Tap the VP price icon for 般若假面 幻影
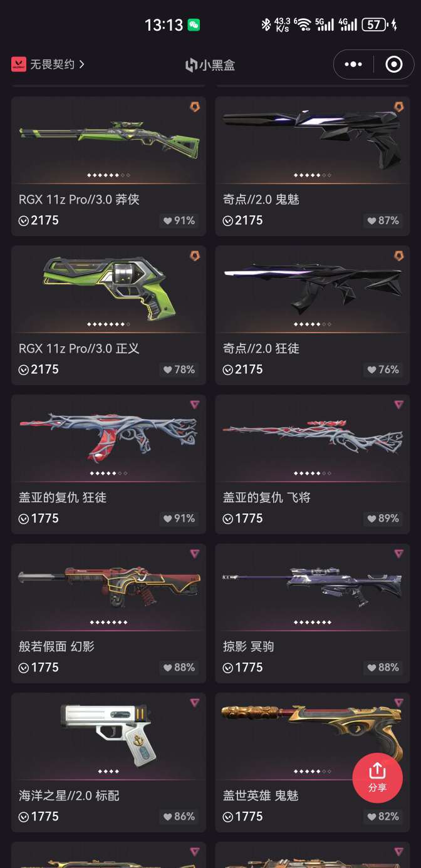The width and height of the screenshot is (421, 868). point(24,668)
